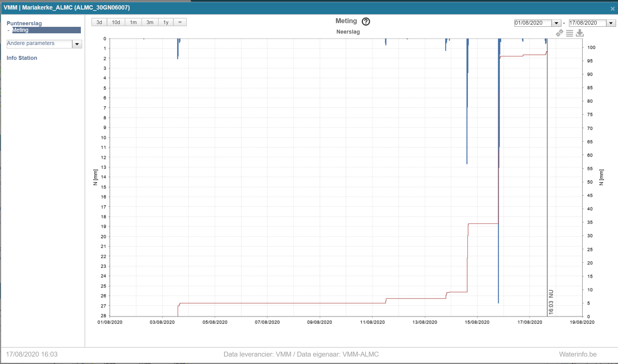Click the 17/08/2020 16:03 timestamp in footer
Viewport: 618px width, 364px height.
click(32, 354)
